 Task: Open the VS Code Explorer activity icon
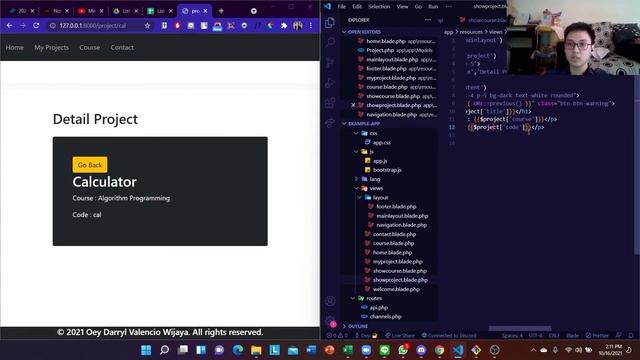(x=330, y=22)
